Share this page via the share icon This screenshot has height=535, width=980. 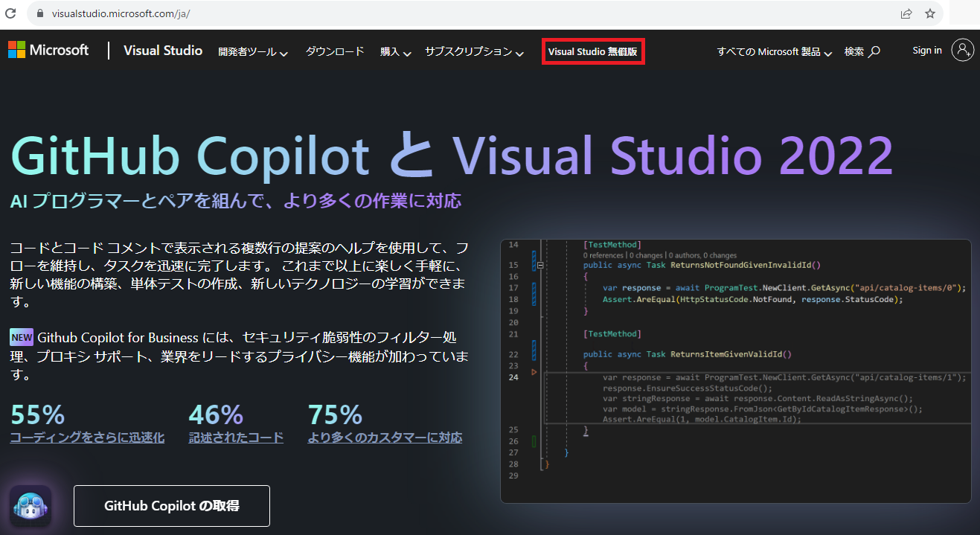(906, 13)
